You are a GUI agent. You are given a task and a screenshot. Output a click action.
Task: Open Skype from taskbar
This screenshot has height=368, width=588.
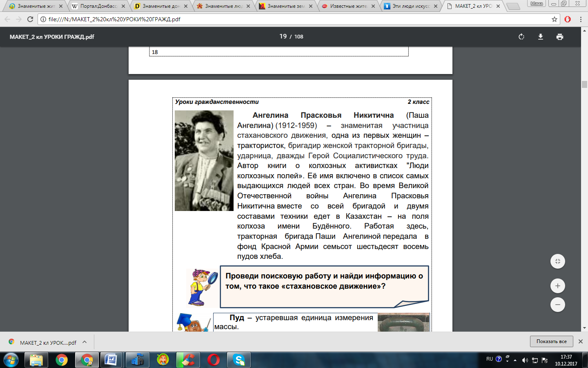coord(238,360)
